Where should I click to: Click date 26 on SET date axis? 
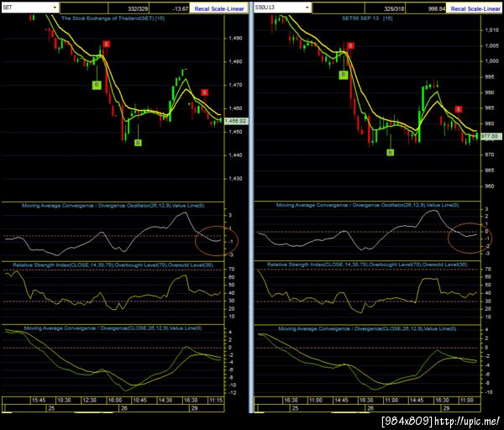click(124, 408)
